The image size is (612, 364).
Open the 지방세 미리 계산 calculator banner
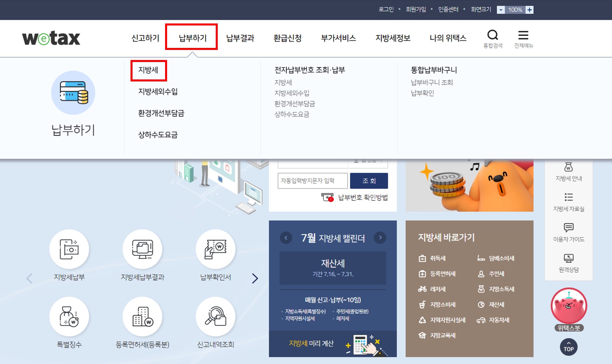tap(333, 344)
